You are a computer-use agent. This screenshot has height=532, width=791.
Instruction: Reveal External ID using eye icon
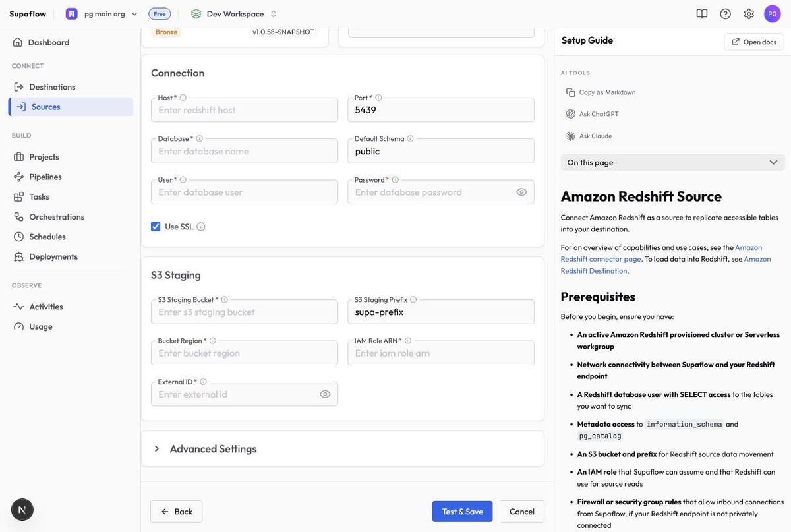[325, 394]
